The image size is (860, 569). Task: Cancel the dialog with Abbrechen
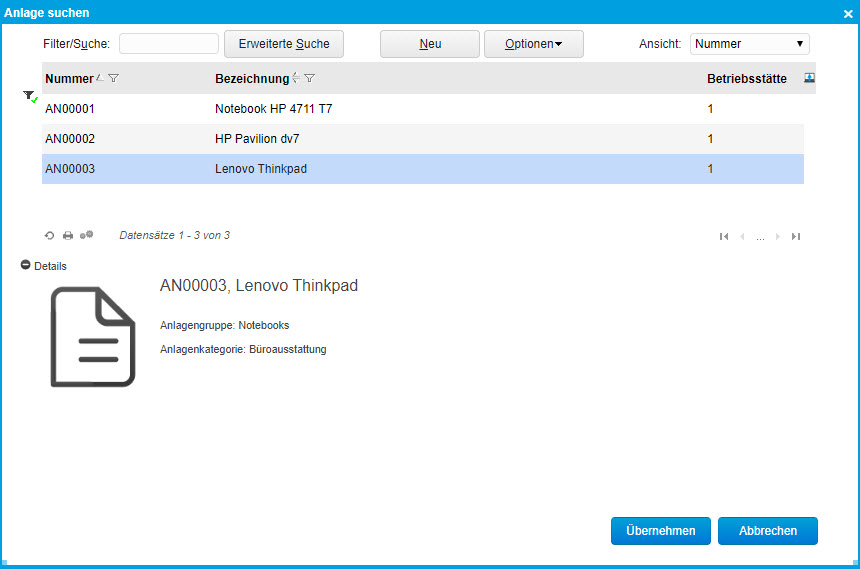(767, 531)
